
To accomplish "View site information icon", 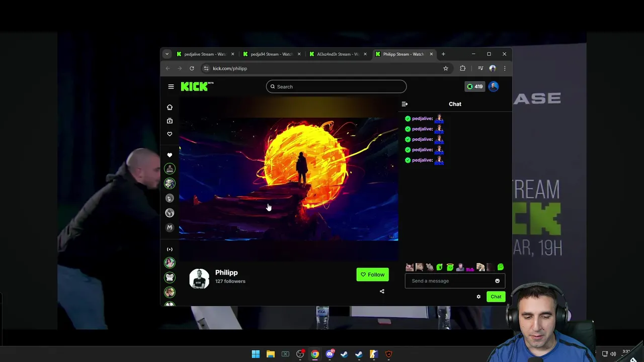I will (206, 68).
